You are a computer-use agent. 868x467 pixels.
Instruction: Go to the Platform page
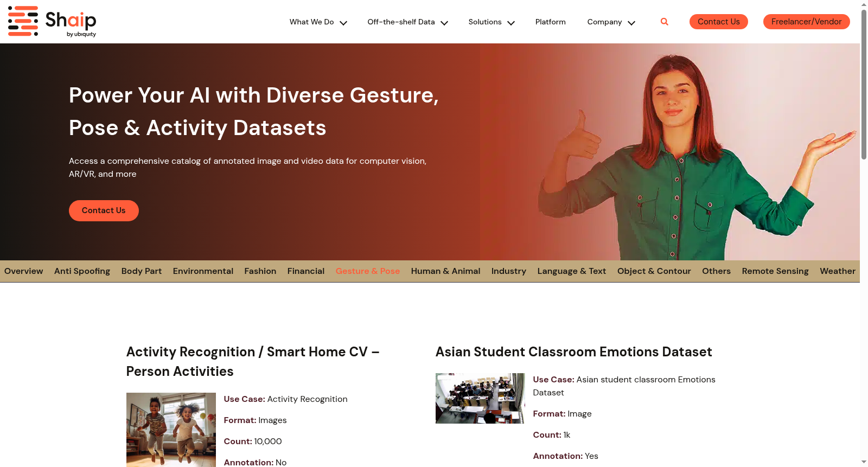[550, 22]
